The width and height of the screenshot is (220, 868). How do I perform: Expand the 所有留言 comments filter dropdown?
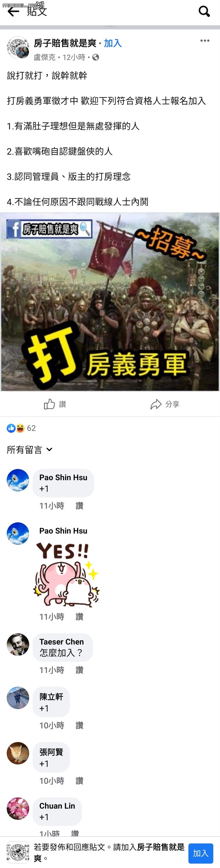click(x=30, y=450)
